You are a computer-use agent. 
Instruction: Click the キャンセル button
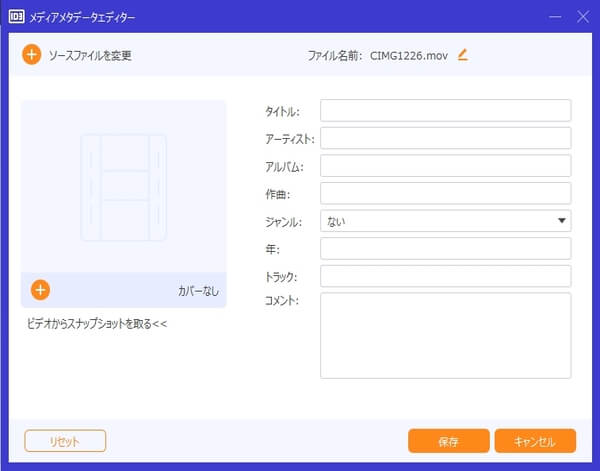534,441
